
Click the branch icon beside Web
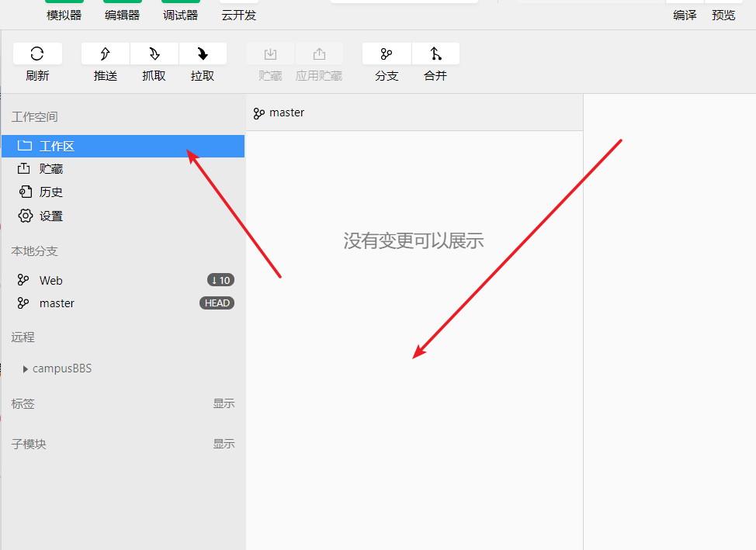coord(23,280)
